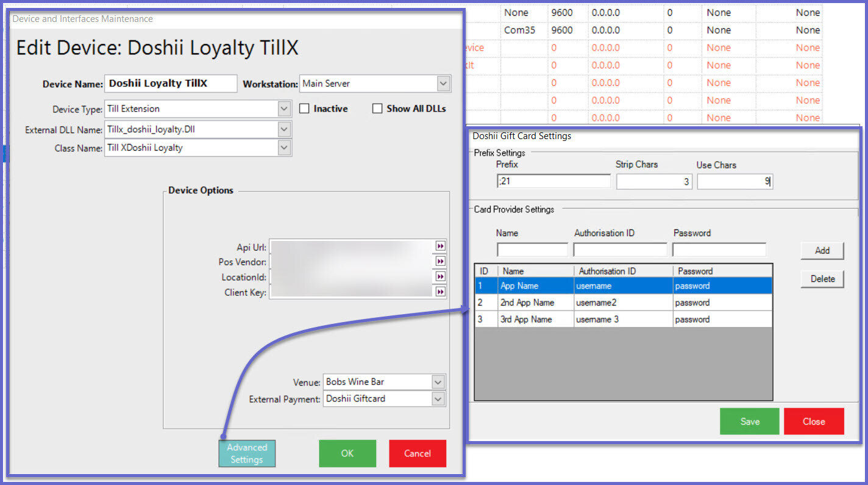The width and height of the screenshot is (868, 485).
Task: Enable the Show All DLLs checkbox
Action: (377, 109)
